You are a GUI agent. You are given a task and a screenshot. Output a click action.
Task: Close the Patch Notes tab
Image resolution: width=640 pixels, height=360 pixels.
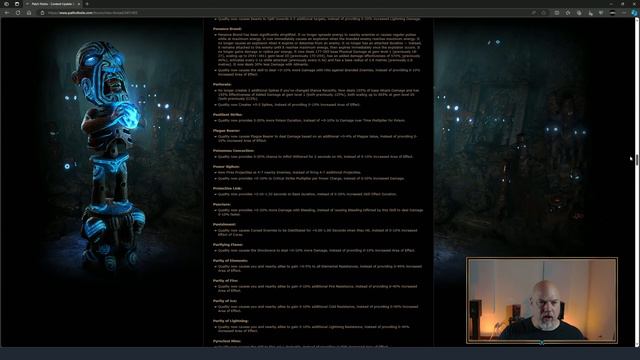79,4
